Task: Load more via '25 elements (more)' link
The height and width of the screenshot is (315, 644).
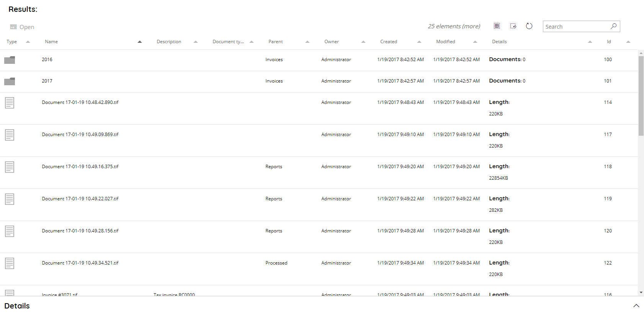Action: (x=454, y=26)
